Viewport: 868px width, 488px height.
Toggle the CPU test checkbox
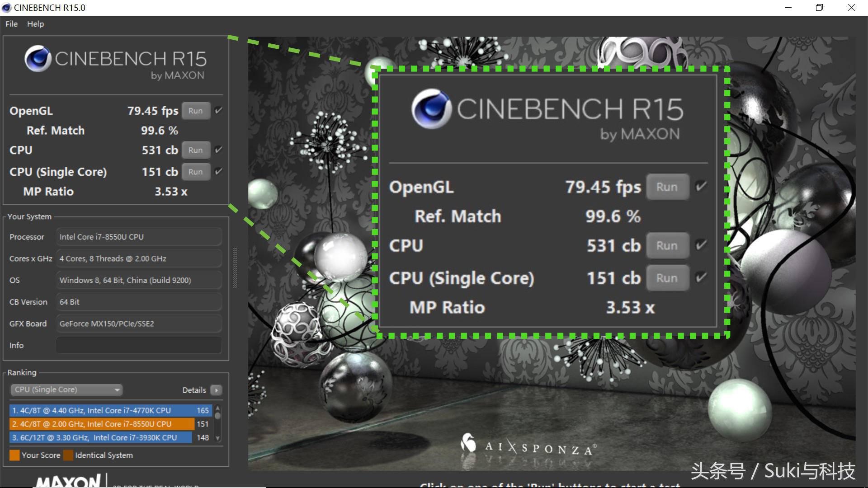point(219,150)
